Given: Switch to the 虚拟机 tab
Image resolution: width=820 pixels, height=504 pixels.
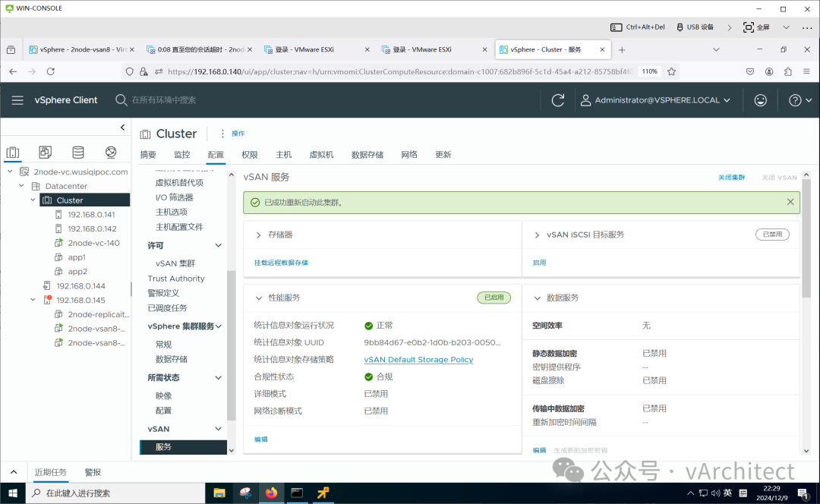Looking at the screenshot, I should coord(321,154).
